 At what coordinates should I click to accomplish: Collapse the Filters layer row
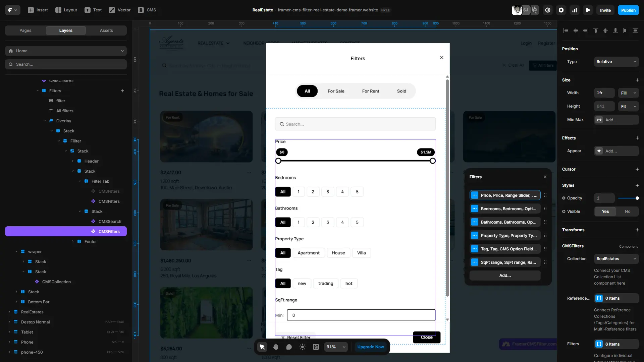pyautogui.click(x=38, y=91)
